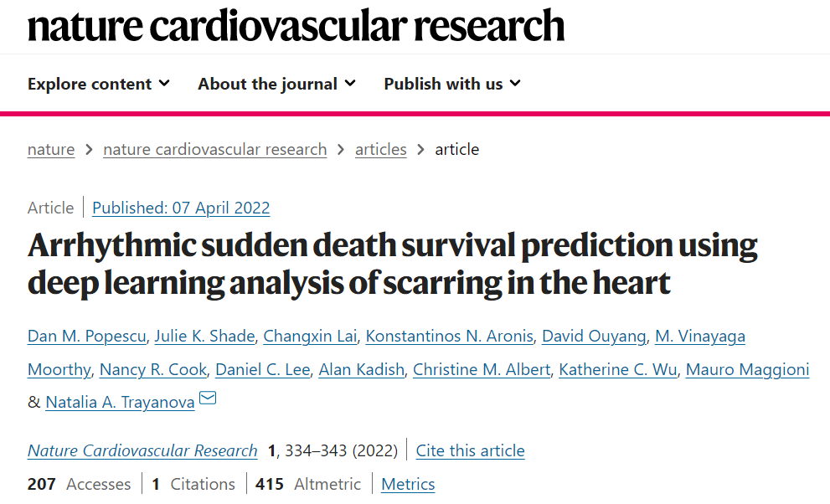Go to the nature breadcrumb link
The width and height of the screenshot is (830, 504).
51,150
